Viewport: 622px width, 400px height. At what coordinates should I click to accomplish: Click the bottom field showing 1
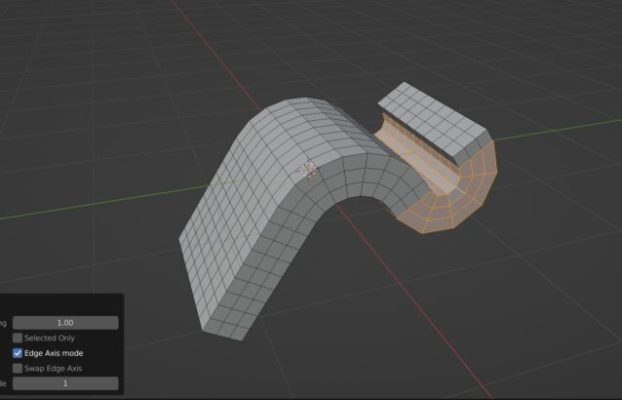pos(65,383)
